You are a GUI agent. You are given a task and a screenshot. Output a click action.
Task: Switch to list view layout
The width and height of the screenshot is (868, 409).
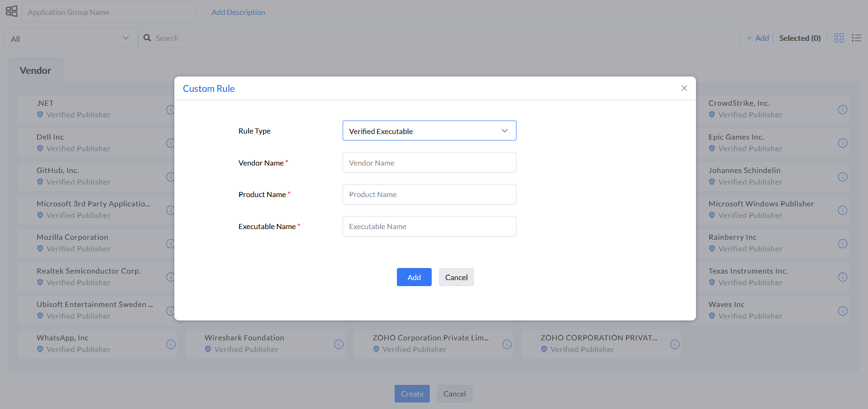(x=856, y=38)
